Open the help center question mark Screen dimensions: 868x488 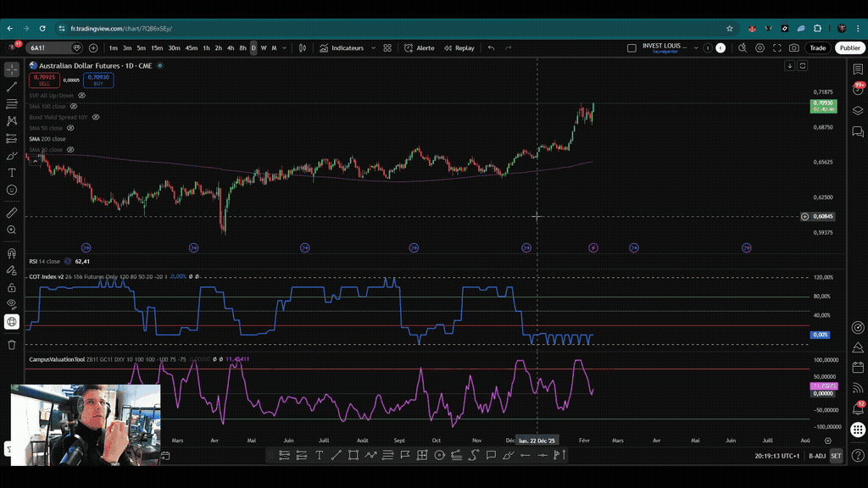pyautogui.click(x=858, y=455)
